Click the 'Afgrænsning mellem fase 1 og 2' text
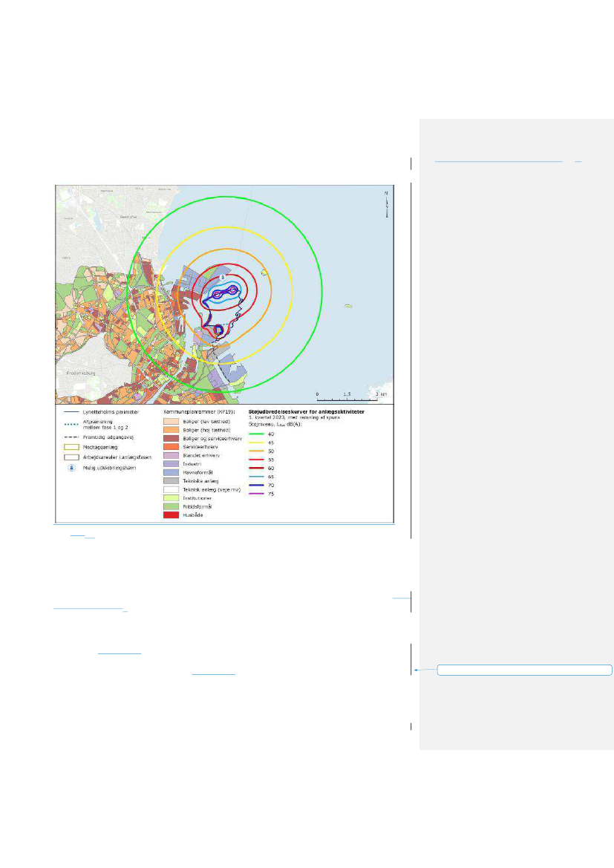The image size is (614, 868). click(x=105, y=425)
